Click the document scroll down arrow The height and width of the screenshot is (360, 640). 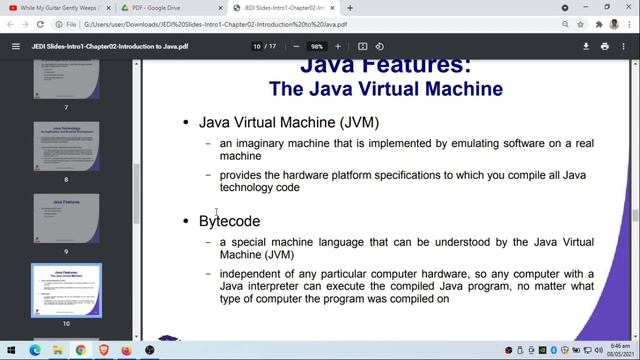point(635,336)
